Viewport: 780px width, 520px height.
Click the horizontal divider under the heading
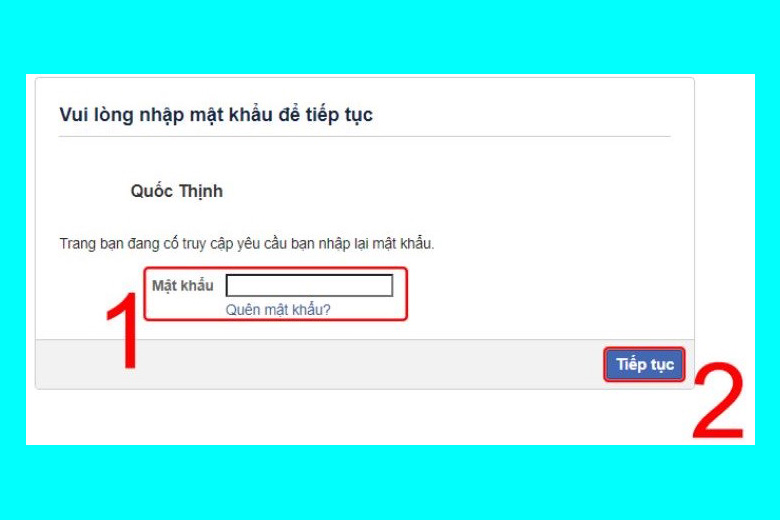(x=365, y=136)
